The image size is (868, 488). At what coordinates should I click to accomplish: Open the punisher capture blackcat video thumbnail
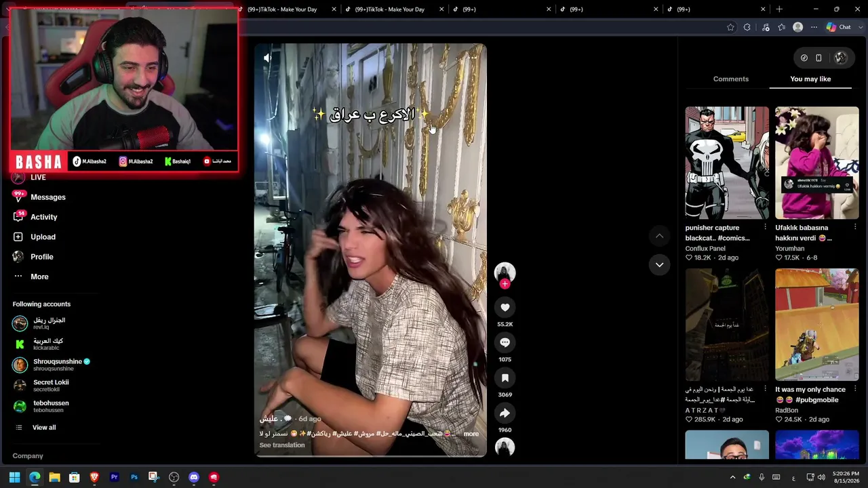(727, 163)
